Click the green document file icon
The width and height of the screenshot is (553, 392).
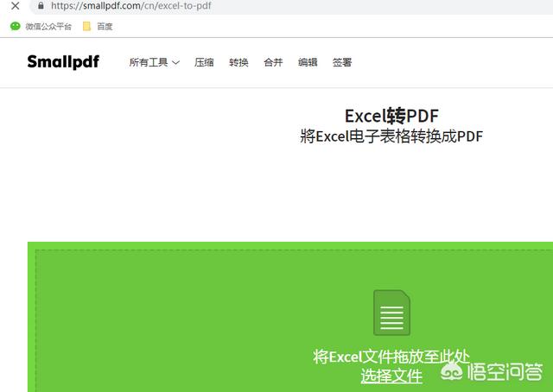click(391, 313)
